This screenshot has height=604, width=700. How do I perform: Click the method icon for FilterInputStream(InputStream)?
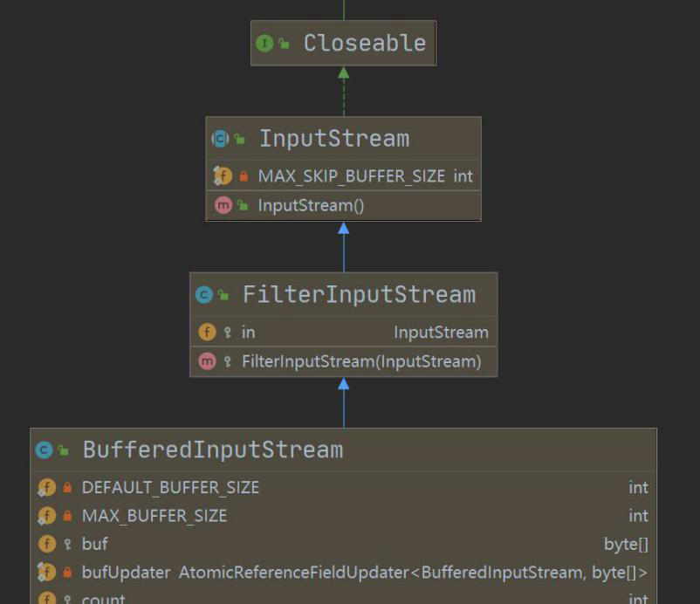(207, 361)
